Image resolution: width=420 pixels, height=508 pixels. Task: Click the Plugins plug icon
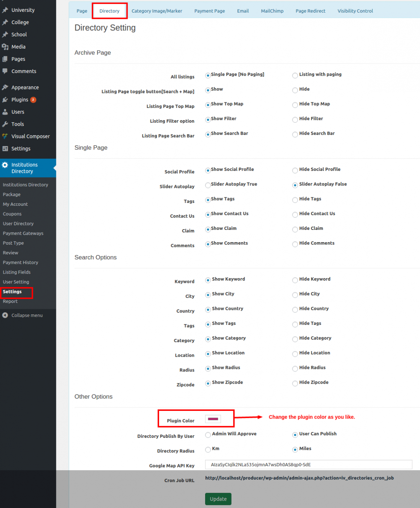(5, 100)
